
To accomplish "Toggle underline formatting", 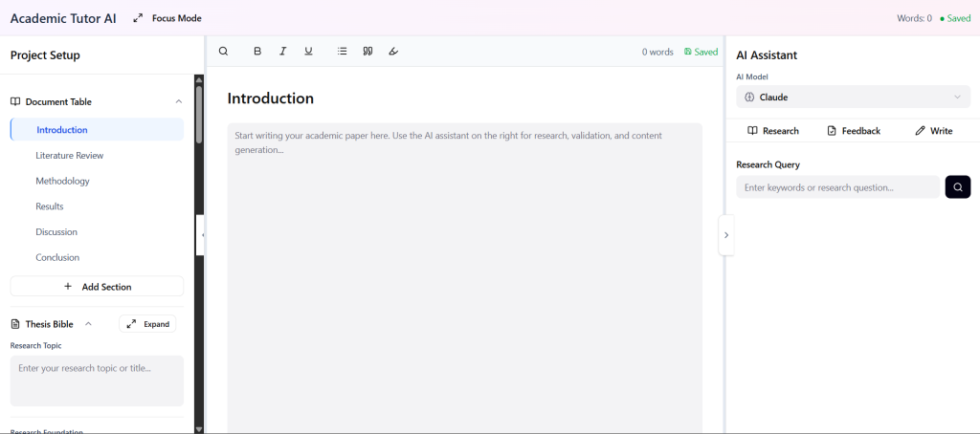I will (308, 52).
